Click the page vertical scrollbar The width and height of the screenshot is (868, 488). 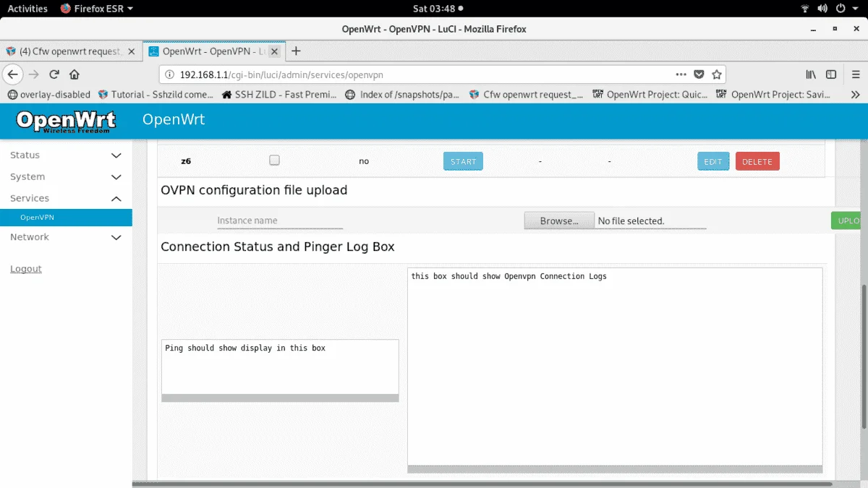click(x=864, y=356)
